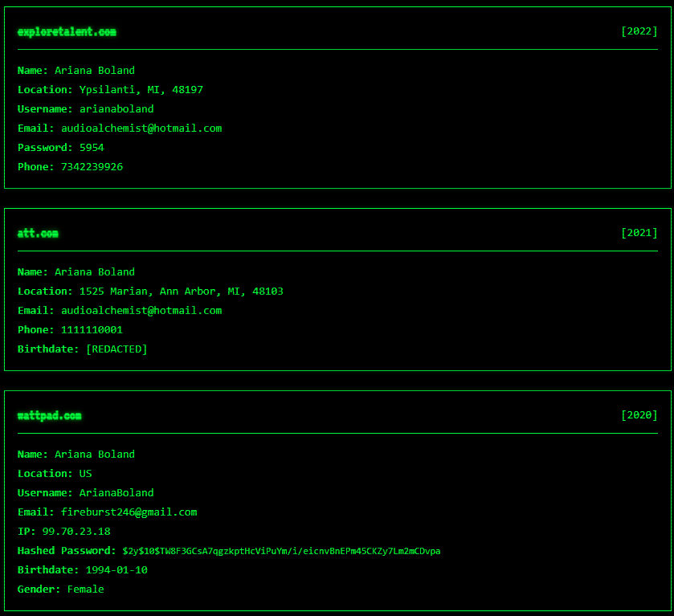
Task: Click the att.com record heading
Action: tap(38, 234)
